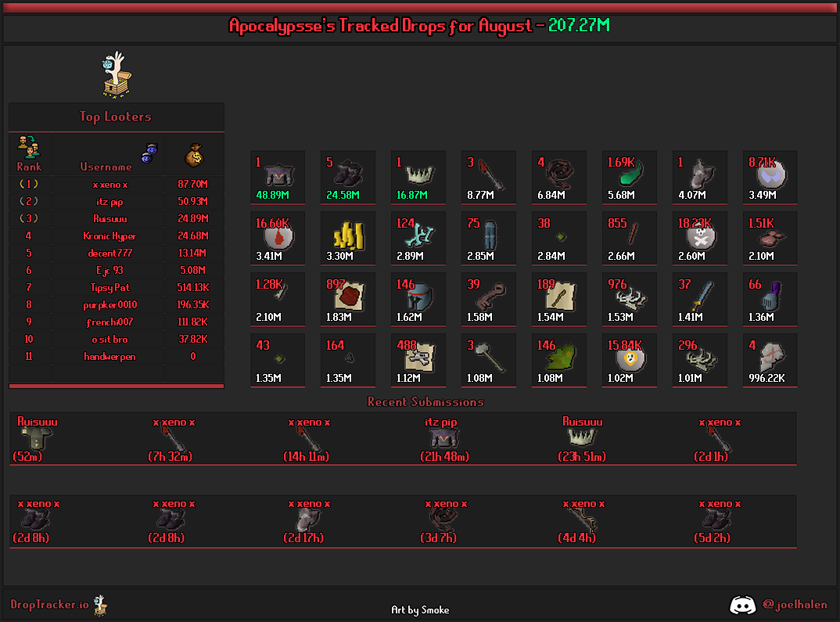Open x xeno x boots submission from 5d 2h

click(718, 521)
